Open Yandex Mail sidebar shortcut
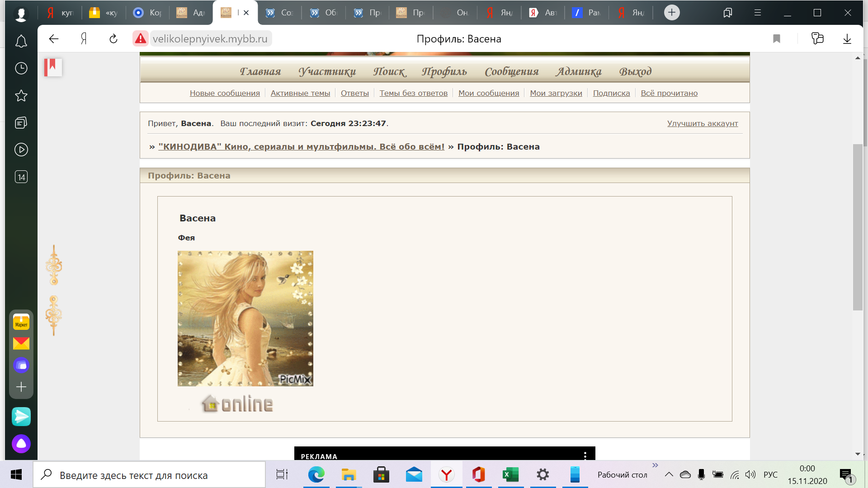Viewport: 868px width, 488px height. (x=21, y=343)
